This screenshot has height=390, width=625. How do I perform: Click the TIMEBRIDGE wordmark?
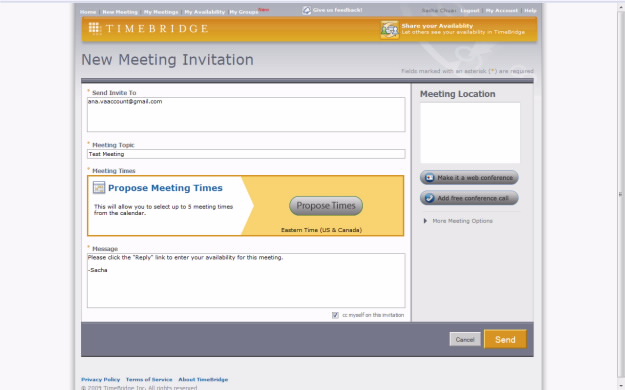(x=157, y=29)
